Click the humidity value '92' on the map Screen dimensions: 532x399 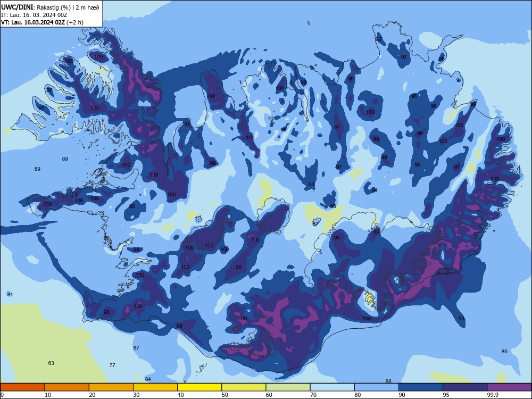pyautogui.click(x=378, y=39)
